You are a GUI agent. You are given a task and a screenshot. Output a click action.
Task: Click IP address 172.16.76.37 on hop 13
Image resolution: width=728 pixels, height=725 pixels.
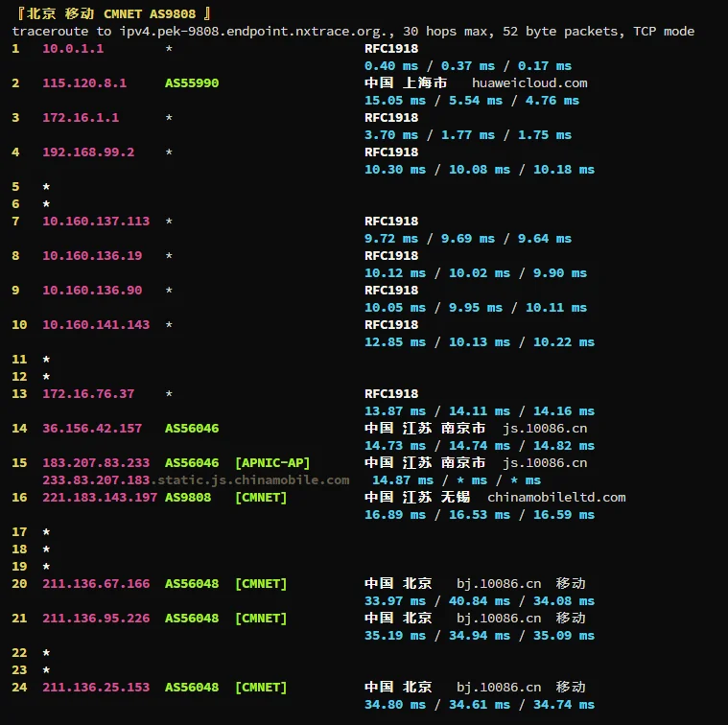(88, 393)
